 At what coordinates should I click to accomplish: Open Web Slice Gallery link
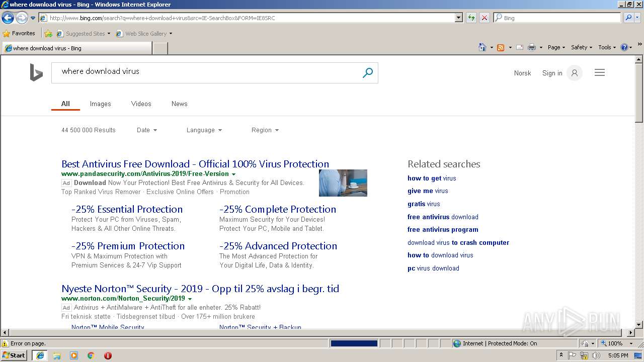[x=144, y=34]
